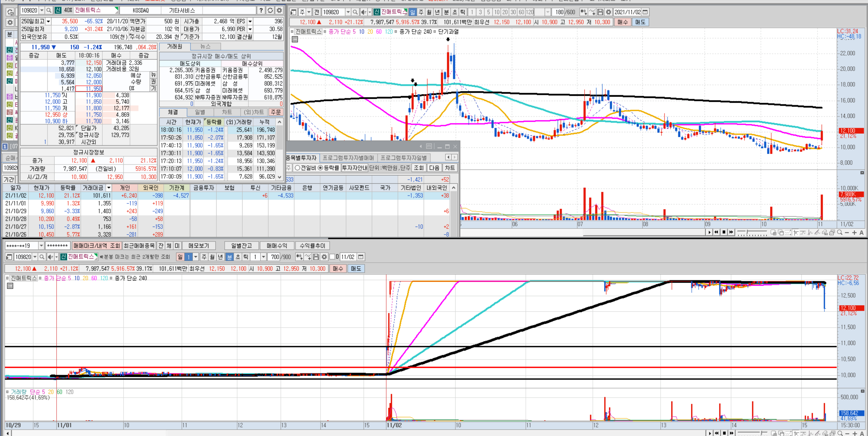
Task: Select the 전일비 radio button
Action: tap(297, 168)
